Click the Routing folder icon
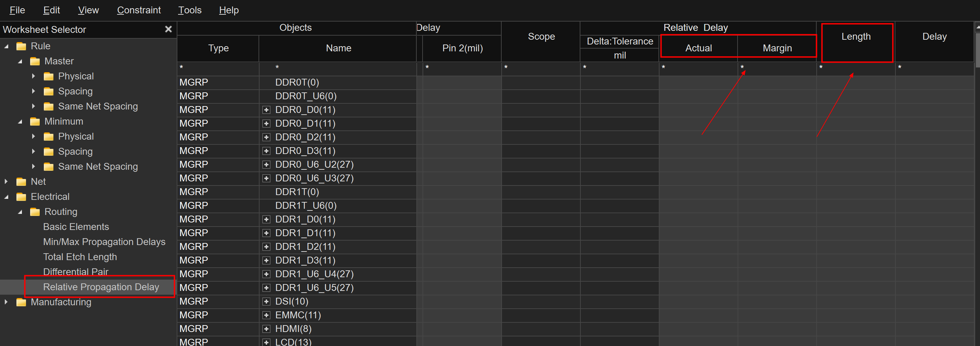 (35, 212)
